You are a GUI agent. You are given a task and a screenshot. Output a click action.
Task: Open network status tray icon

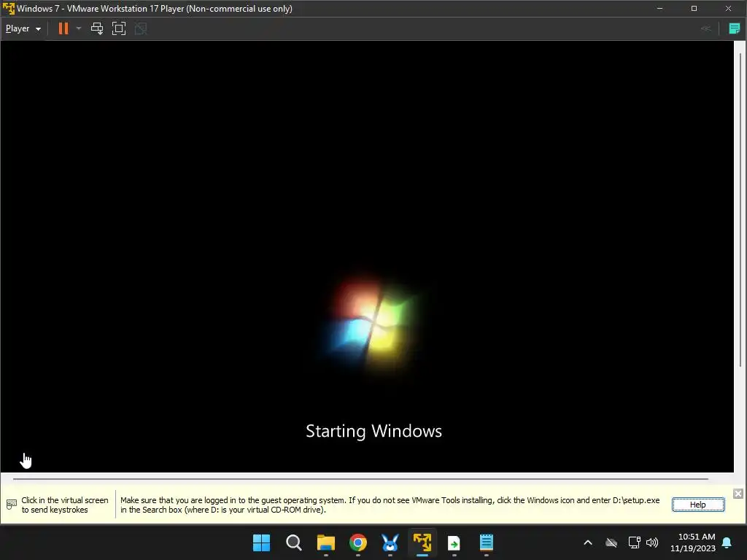pyautogui.click(x=634, y=542)
